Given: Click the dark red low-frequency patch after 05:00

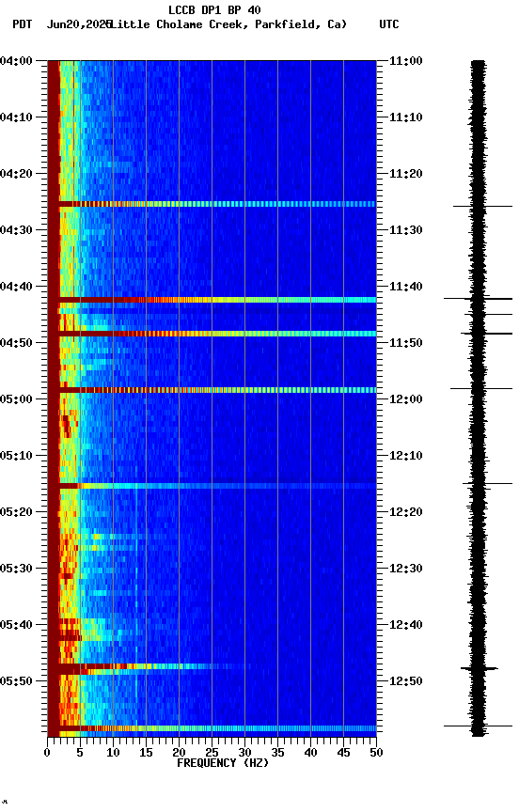Looking at the screenshot, I should click(66, 425).
